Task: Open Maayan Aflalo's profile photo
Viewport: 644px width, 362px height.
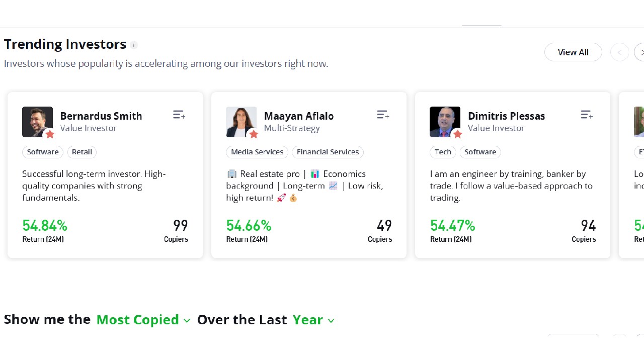Action: tap(241, 122)
